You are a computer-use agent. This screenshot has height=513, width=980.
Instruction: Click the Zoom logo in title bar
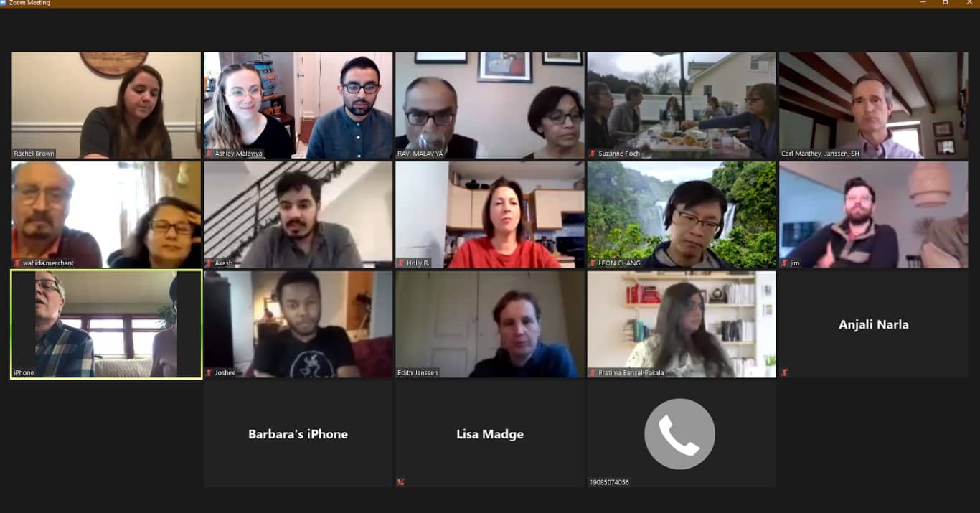tap(4, 3)
